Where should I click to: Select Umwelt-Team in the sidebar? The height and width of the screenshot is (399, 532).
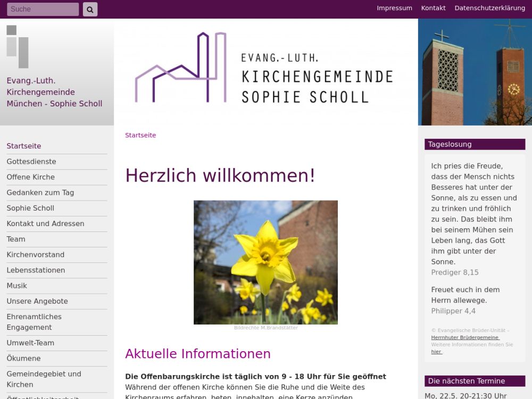pyautogui.click(x=30, y=343)
